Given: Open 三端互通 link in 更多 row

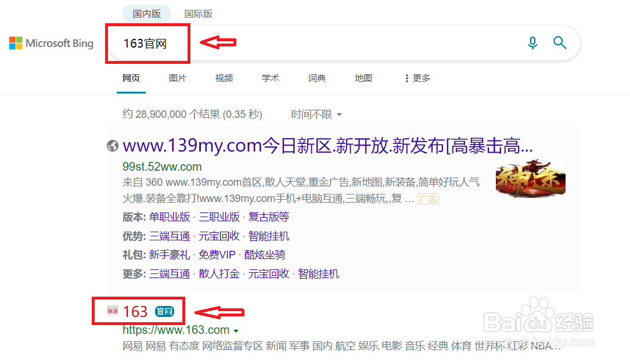Looking at the screenshot, I should [170, 273].
